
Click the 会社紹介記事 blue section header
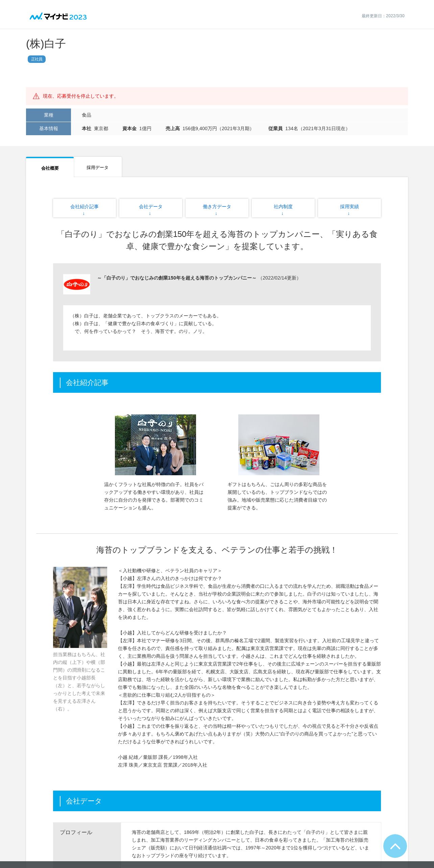[217, 383]
